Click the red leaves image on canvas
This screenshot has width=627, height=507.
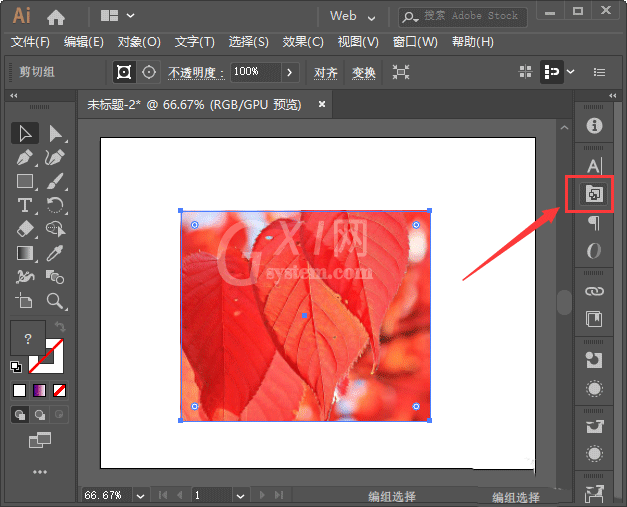pos(306,316)
